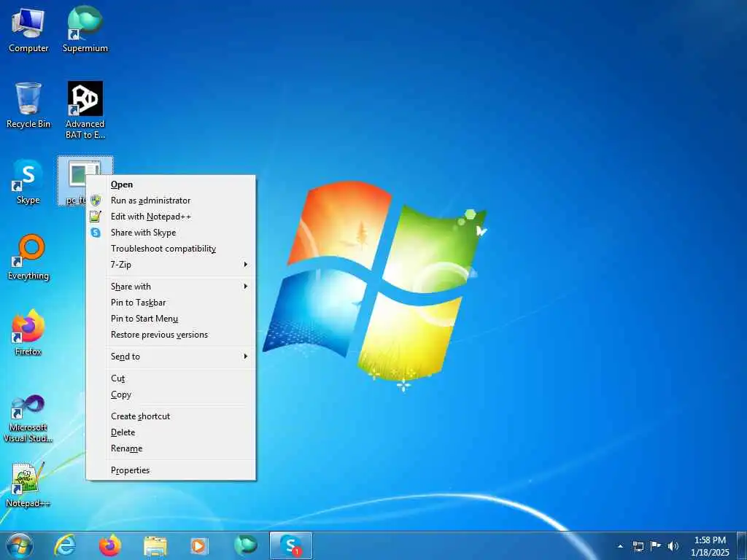
Task: Choose Cut in the context menu
Action: click(171, 378)
